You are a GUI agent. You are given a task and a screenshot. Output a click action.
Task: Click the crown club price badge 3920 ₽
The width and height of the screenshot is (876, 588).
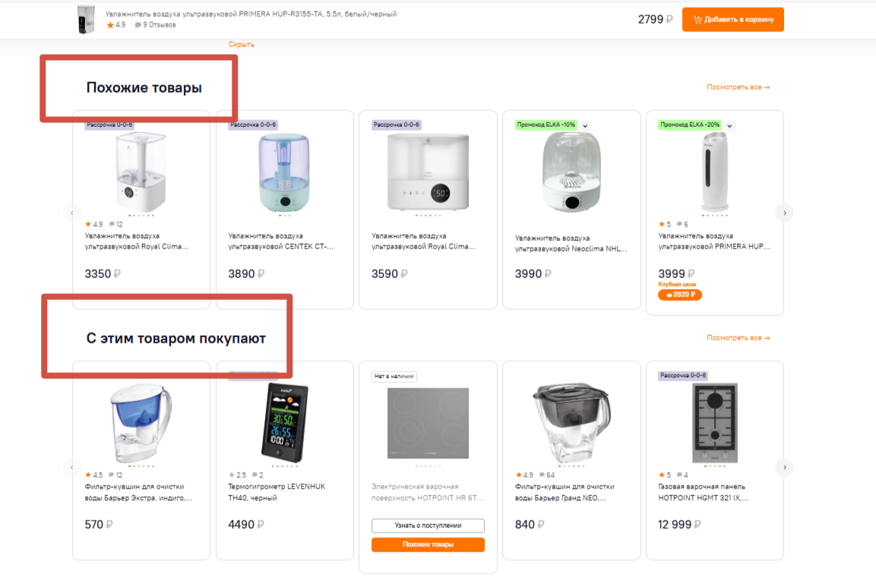[680, 295]
